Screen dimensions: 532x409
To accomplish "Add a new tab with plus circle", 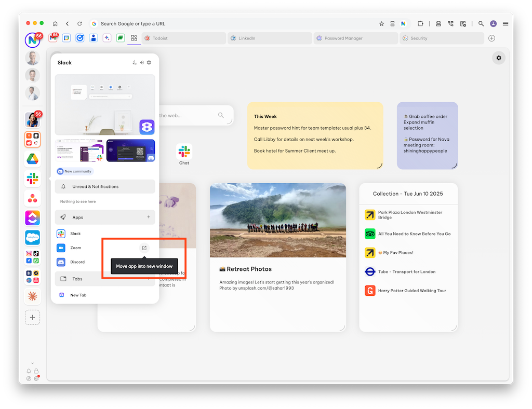I will pyautogui.click(x=491, y=38).
